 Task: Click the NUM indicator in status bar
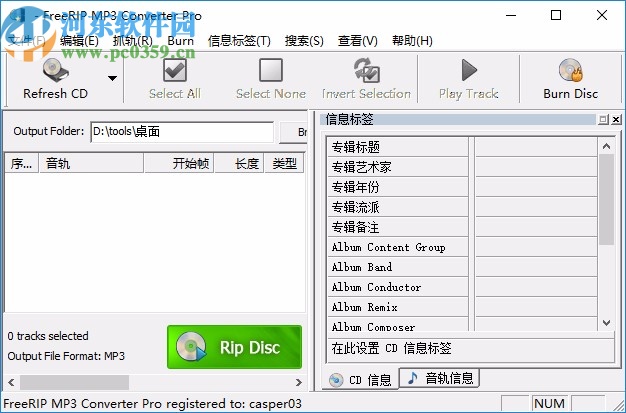[x=549, y=403]
